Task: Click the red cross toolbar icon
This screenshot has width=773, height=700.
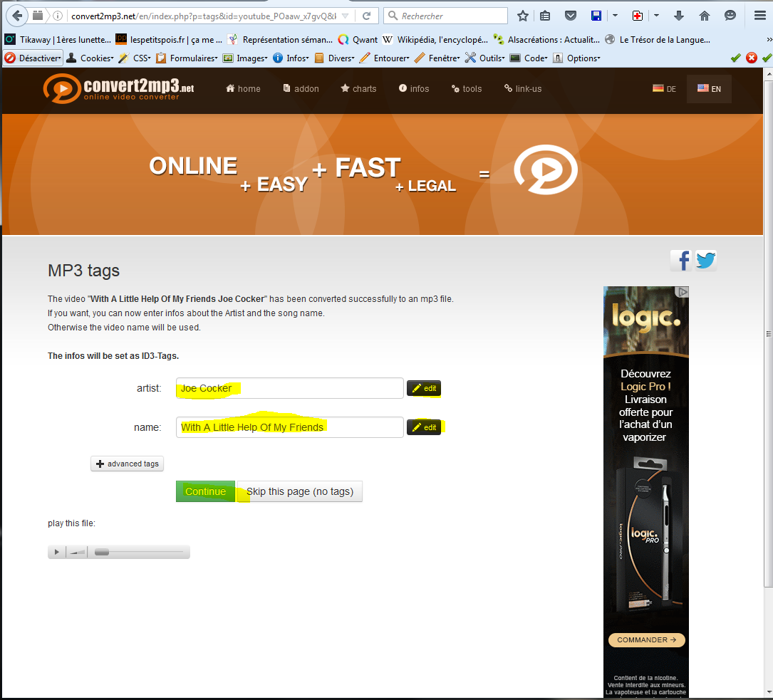Action: coord(638,16)
